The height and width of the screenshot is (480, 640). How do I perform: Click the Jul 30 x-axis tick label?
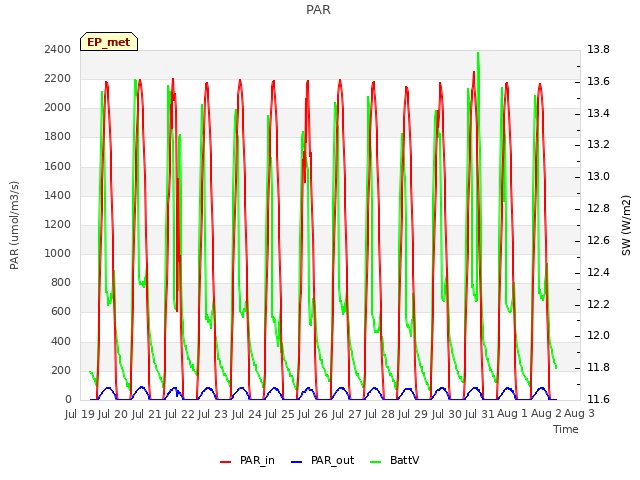[446, 414]
